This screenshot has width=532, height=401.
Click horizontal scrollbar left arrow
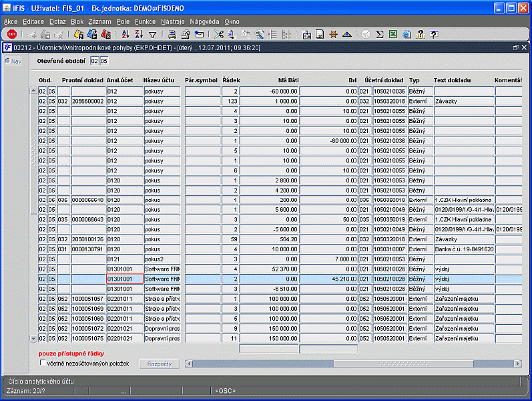pos(189,364)
